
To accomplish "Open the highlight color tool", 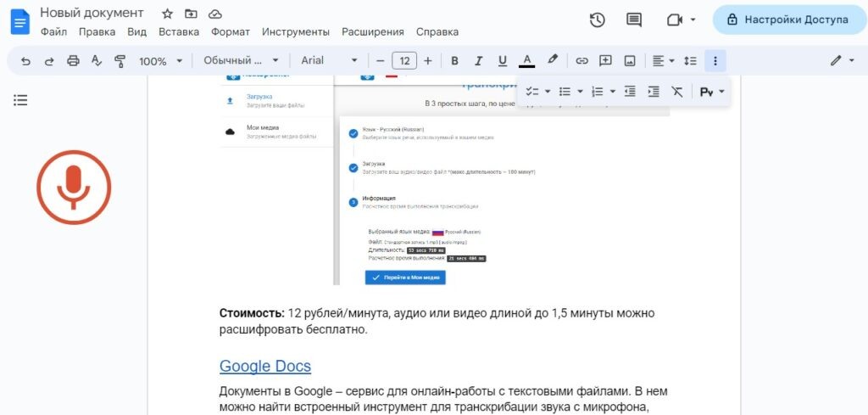I will (x=553, y=60).
